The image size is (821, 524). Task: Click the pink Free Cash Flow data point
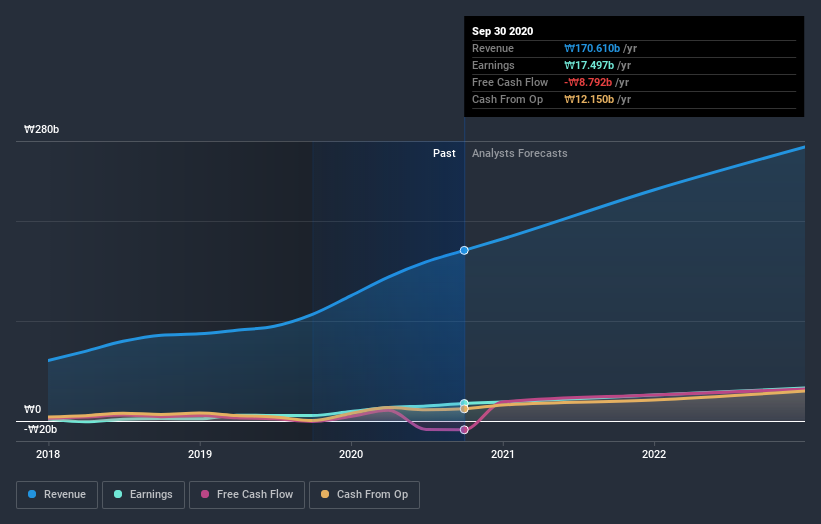click(464, 430)
